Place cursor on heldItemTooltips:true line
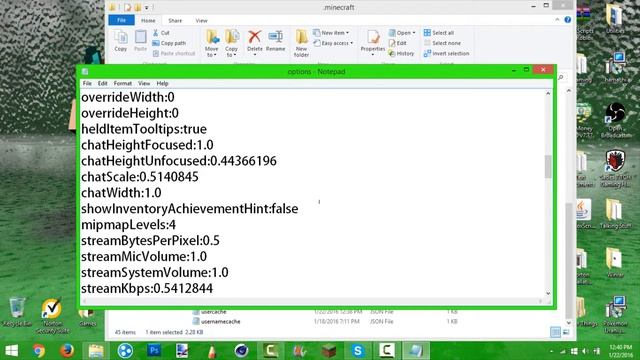Screen dimensions: 640x360 144,129
